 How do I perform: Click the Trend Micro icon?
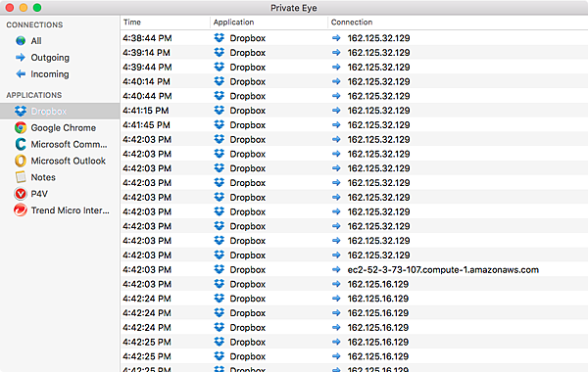tap(21, 210)
